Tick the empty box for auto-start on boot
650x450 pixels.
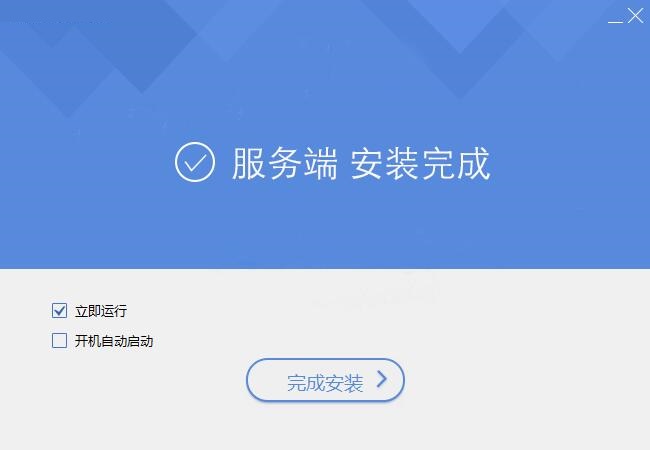tap(59, 341)
